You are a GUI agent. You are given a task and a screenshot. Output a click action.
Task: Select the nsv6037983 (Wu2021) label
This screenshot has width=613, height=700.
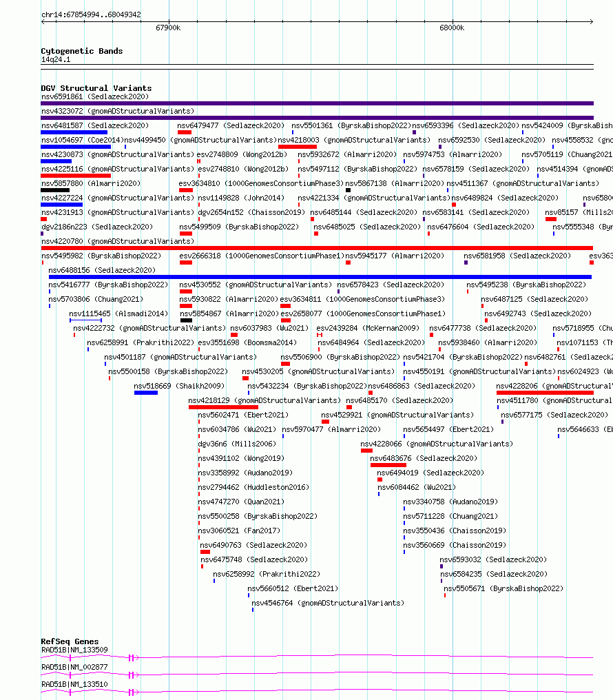point(269,328)
